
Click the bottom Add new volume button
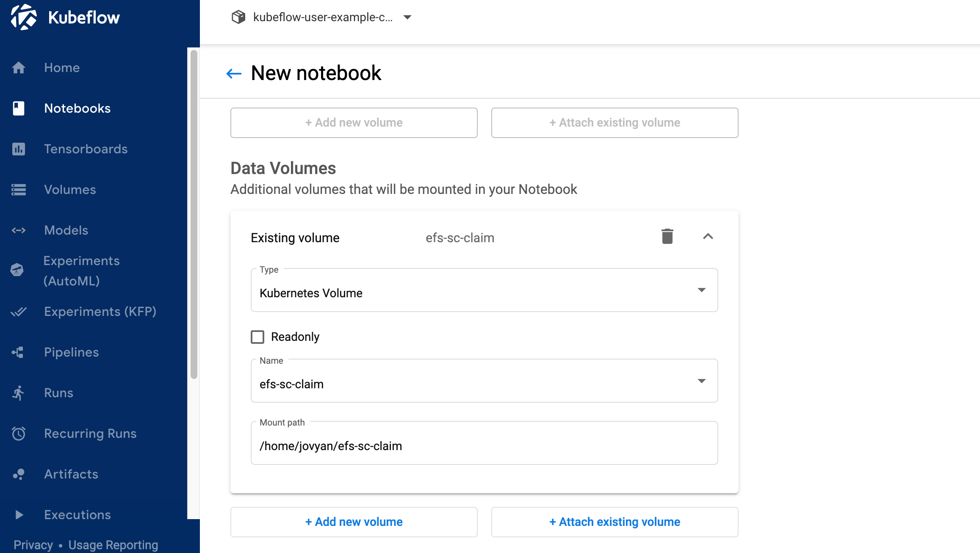tap(354, 522)
